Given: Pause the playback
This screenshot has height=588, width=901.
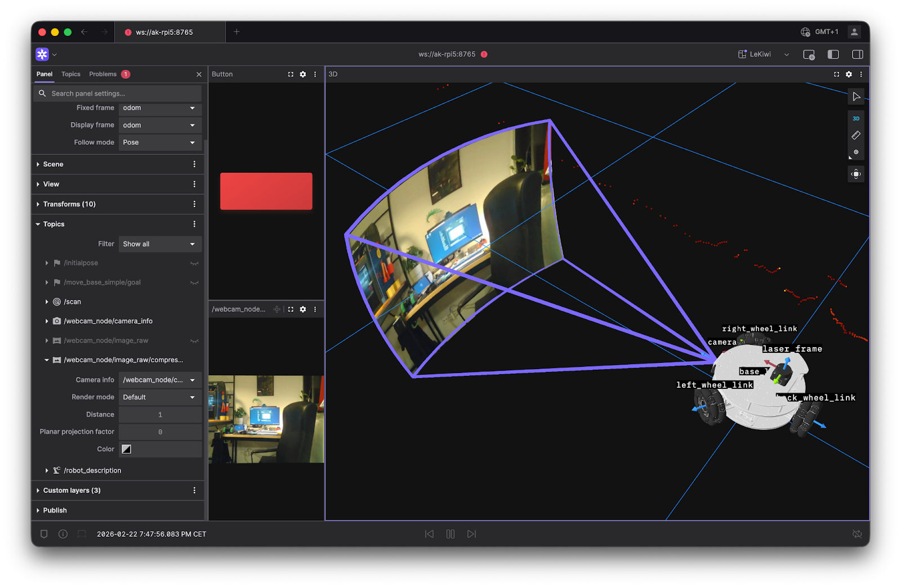Looking at the screenshot, I should [x=450, y=534].
